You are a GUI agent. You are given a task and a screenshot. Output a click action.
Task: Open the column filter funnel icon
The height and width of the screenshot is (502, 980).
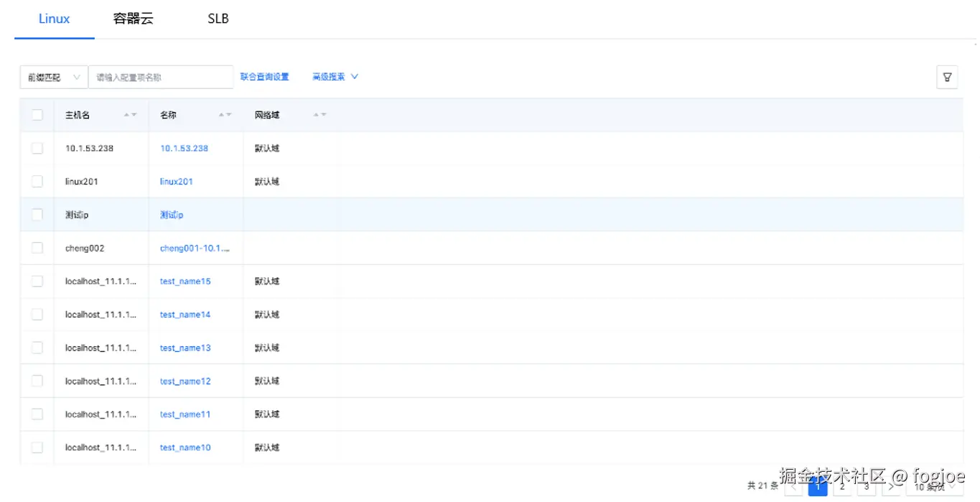[947, 77]
